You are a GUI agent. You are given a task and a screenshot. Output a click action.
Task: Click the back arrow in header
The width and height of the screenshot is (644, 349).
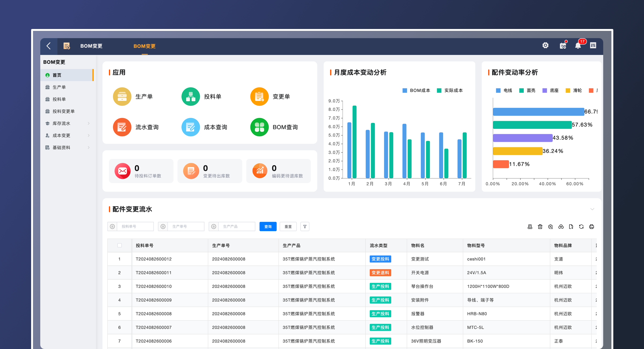(x=49, y=46)
